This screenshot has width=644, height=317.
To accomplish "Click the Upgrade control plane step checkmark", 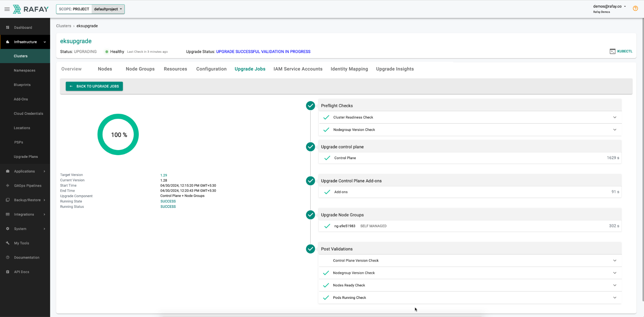I will [310, 147].
